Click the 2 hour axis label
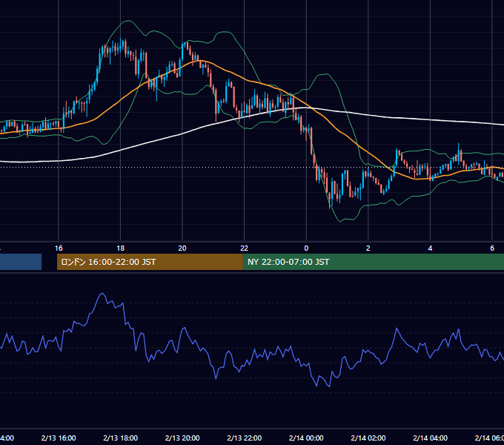Image resolution: width=504 pixels, height=445 pixels. 368,248
